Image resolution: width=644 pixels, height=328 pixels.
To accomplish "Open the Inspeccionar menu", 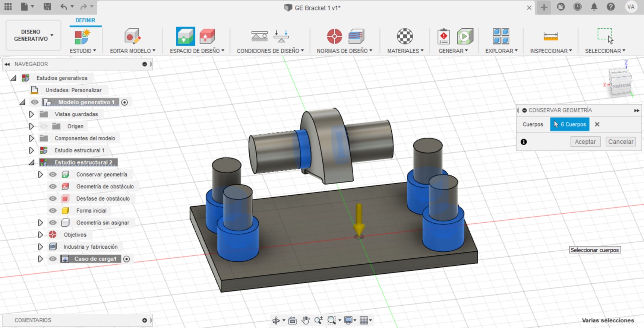I will 551,51.
